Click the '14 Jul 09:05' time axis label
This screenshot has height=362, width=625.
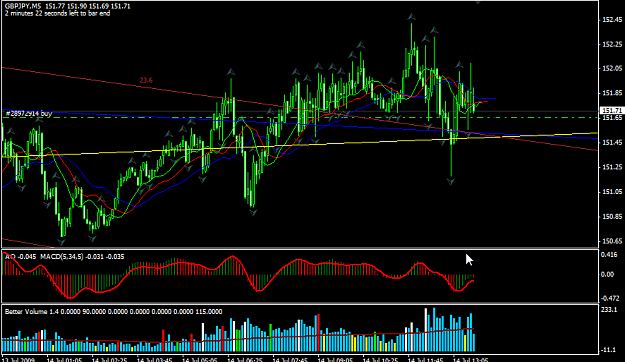[x=336, y=359]
